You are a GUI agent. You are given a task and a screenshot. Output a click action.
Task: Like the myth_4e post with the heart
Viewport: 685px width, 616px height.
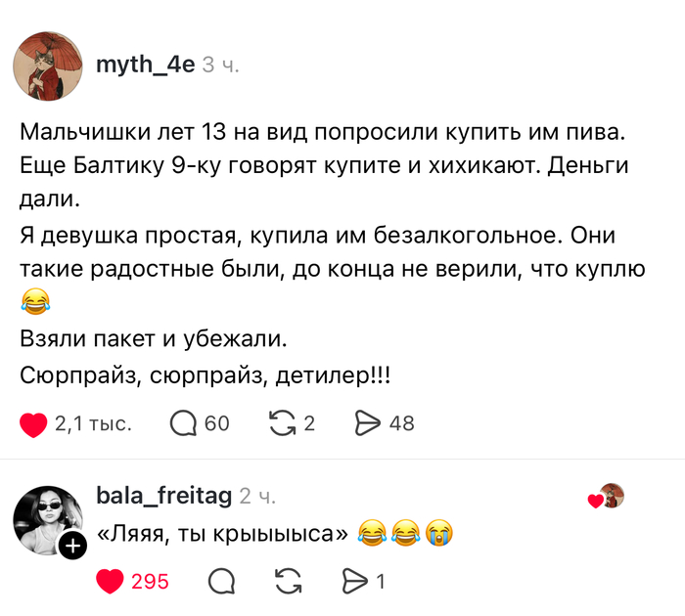coord(34,424)
